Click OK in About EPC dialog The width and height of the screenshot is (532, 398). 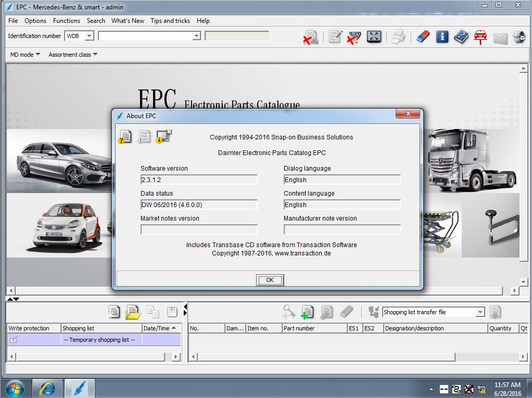coord(270,280)
